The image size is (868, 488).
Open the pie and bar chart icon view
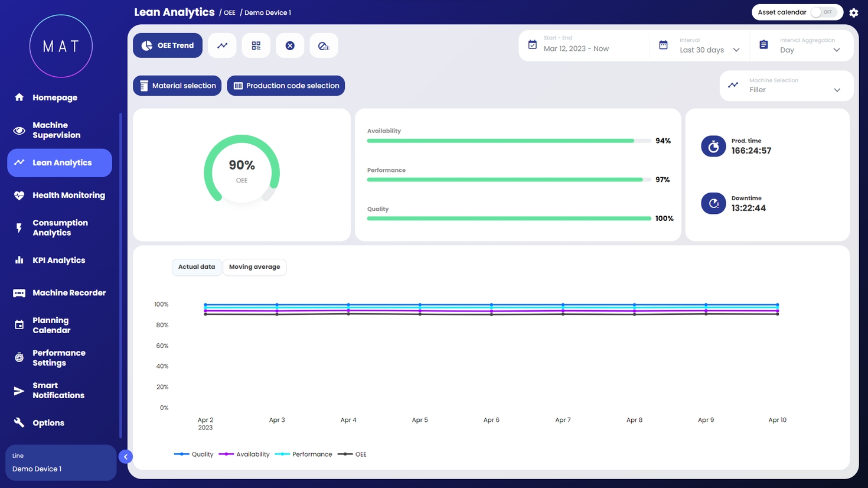[324, 45]
